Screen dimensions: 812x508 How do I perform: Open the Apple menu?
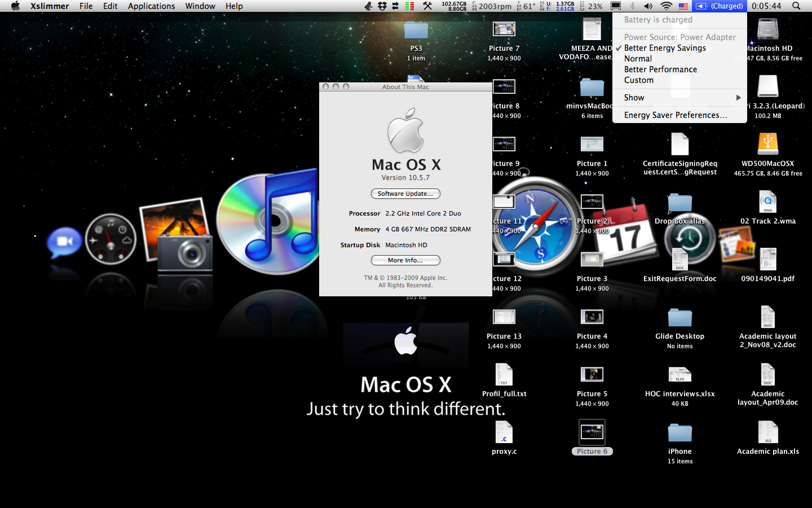pyautogui.click(x=15, y=6)
